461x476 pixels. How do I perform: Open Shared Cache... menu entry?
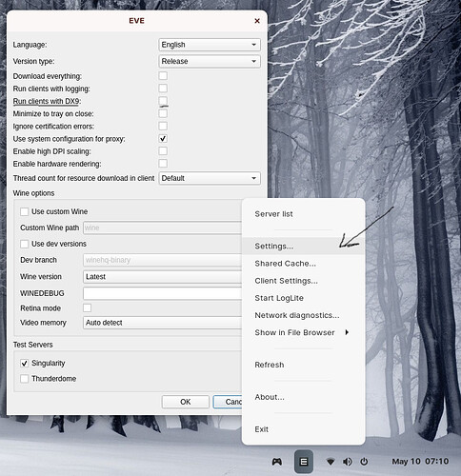(x=303, y=264)
